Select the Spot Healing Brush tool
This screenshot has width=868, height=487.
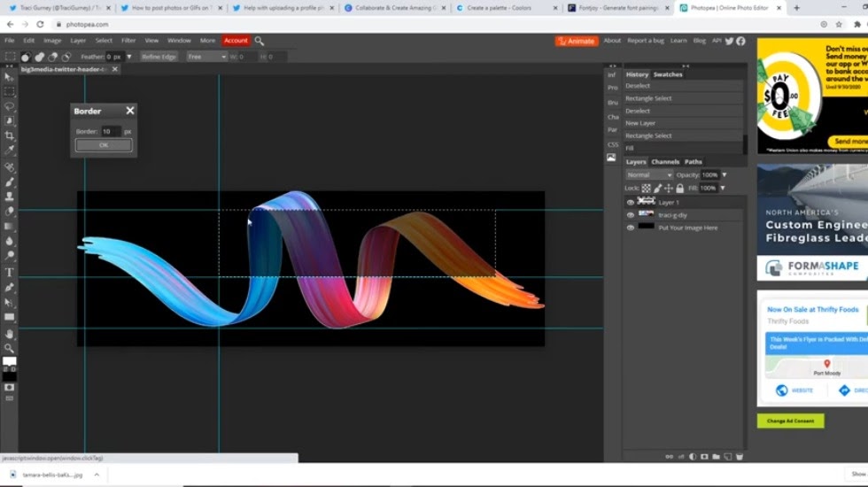pyautogui.click(x=9, y=167)
